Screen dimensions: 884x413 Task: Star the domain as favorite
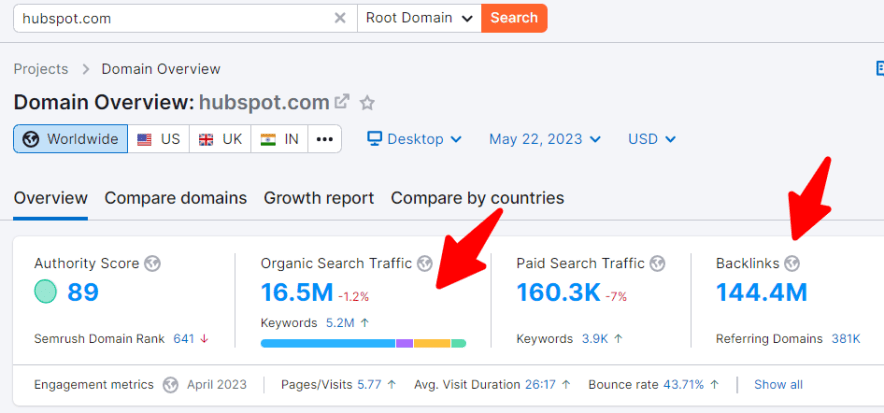pos(367,102)
